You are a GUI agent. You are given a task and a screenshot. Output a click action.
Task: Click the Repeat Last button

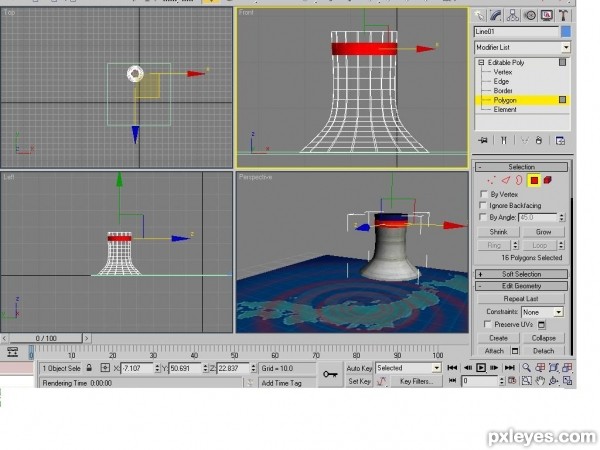[x=521, y=298]
